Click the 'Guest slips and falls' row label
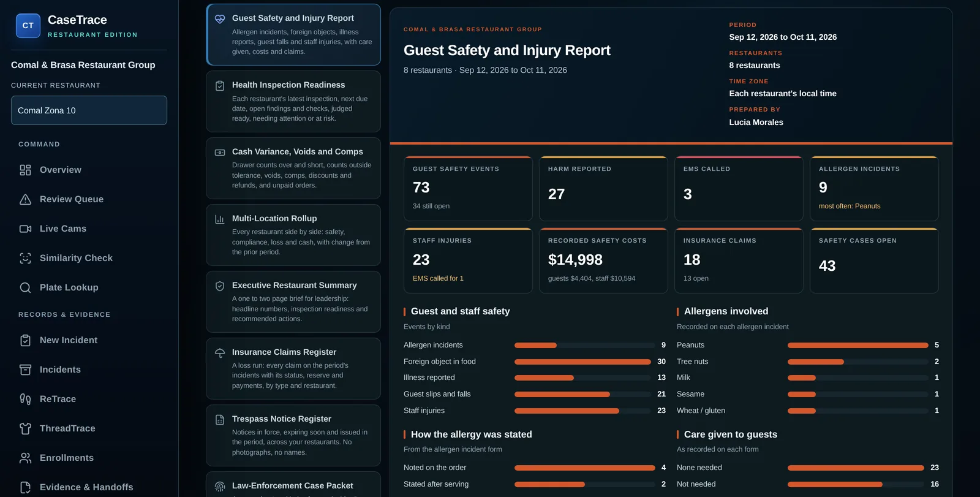980x497 pixels. click(437, 394)
